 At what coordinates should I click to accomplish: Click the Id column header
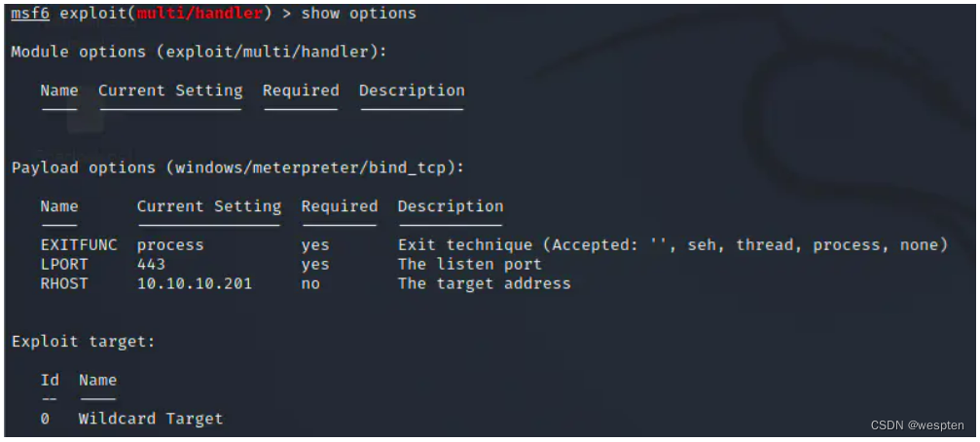coord(50,380)
